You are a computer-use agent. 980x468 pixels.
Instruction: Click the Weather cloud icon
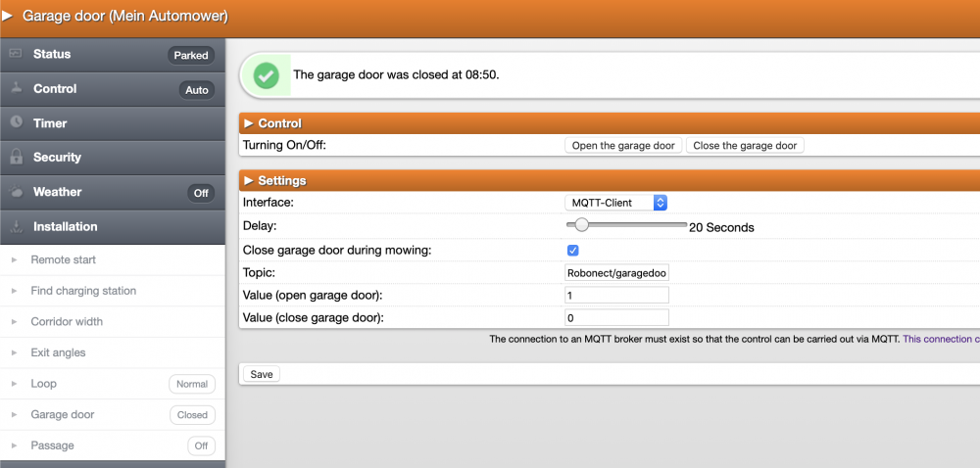click(x=16, y=192)
